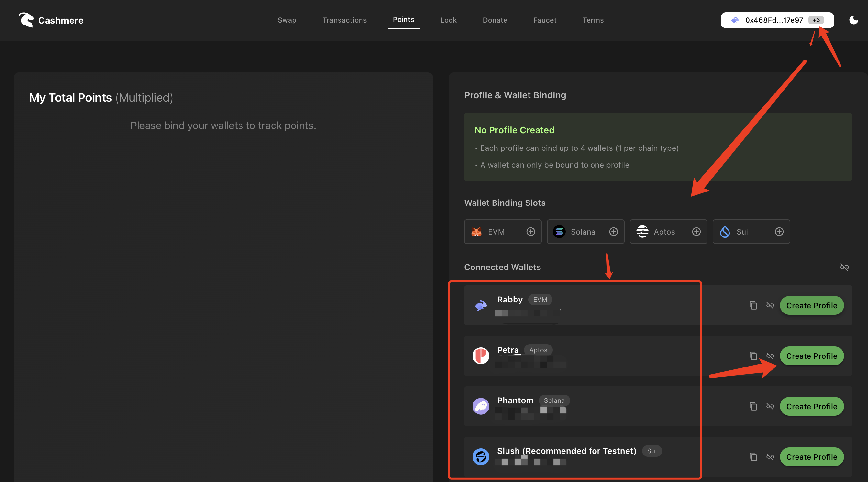868x482 pixels.
Task: Click the Rabby wallet rabbit icon
Action: coord(481,305)
